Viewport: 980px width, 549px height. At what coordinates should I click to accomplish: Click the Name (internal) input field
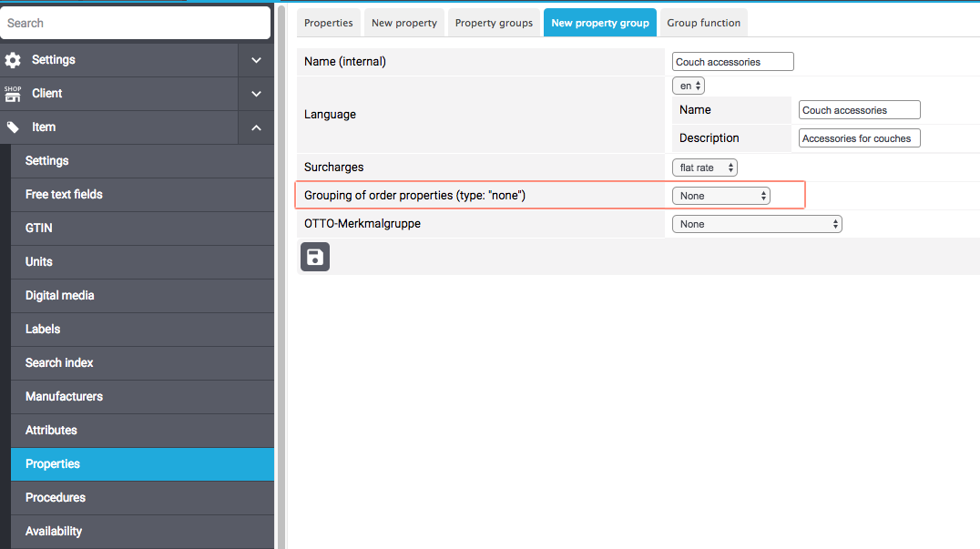click(733, 62)
